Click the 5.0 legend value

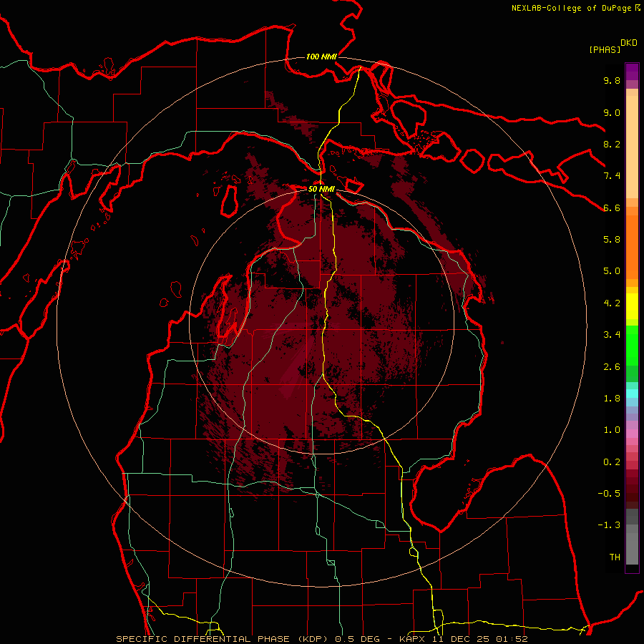tap(612, 271)
